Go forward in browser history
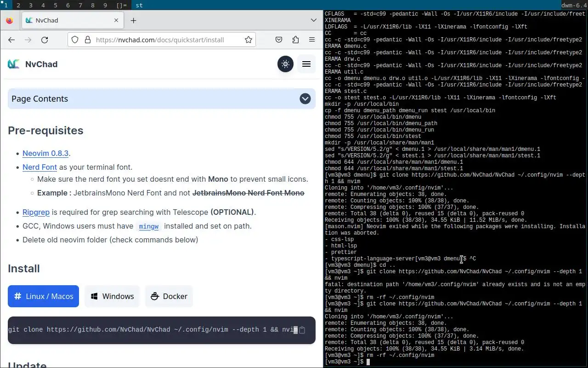Screen dimensions: 588x368 (28, 40)
